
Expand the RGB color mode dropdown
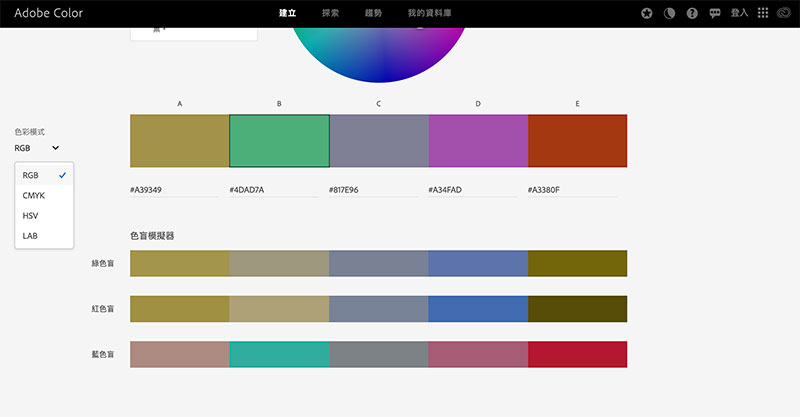pyautogui.click(x=37, y=148)
